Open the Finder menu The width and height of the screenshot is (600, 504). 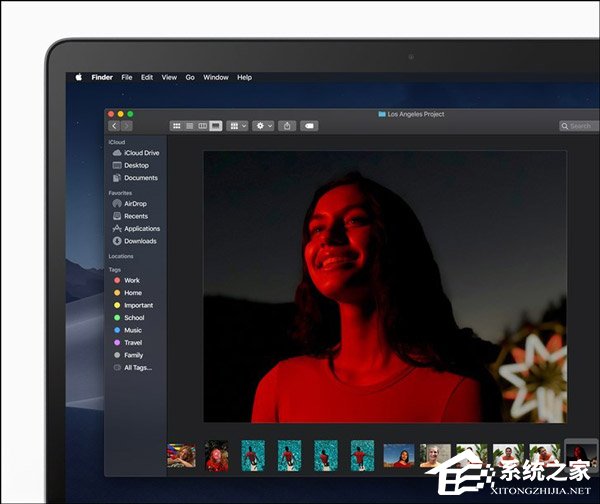102,77
